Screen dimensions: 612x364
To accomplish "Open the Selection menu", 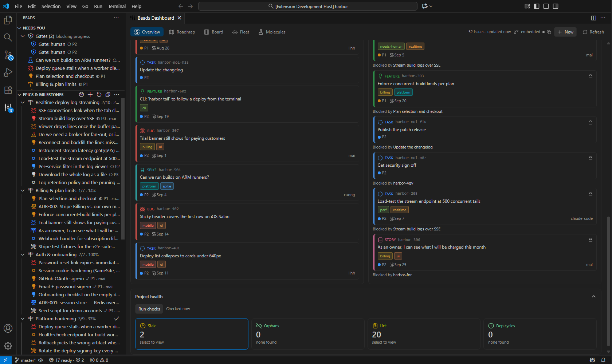I will (51, 6).
